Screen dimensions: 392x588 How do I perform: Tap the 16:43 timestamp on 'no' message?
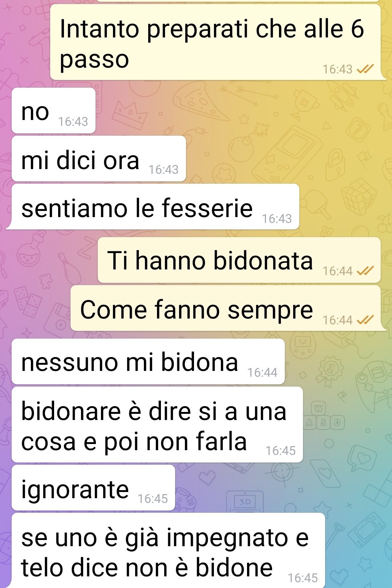tap(73, 121)
